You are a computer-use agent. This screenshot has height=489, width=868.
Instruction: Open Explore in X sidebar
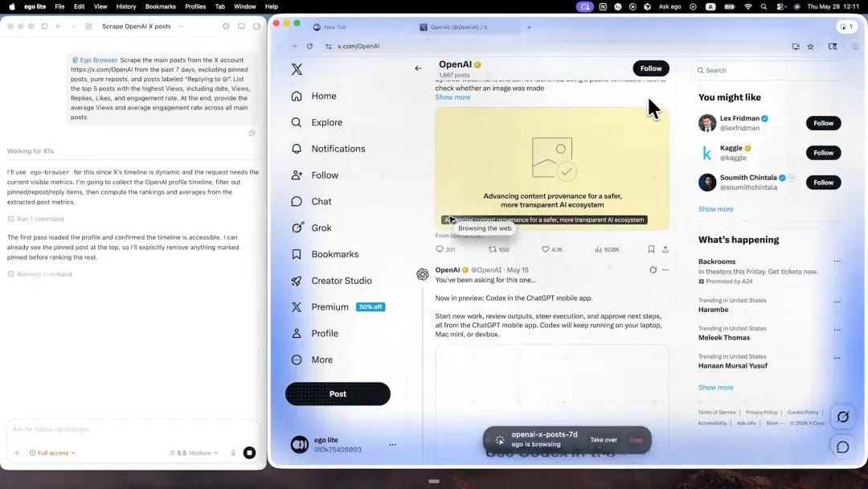coord(317,122)
